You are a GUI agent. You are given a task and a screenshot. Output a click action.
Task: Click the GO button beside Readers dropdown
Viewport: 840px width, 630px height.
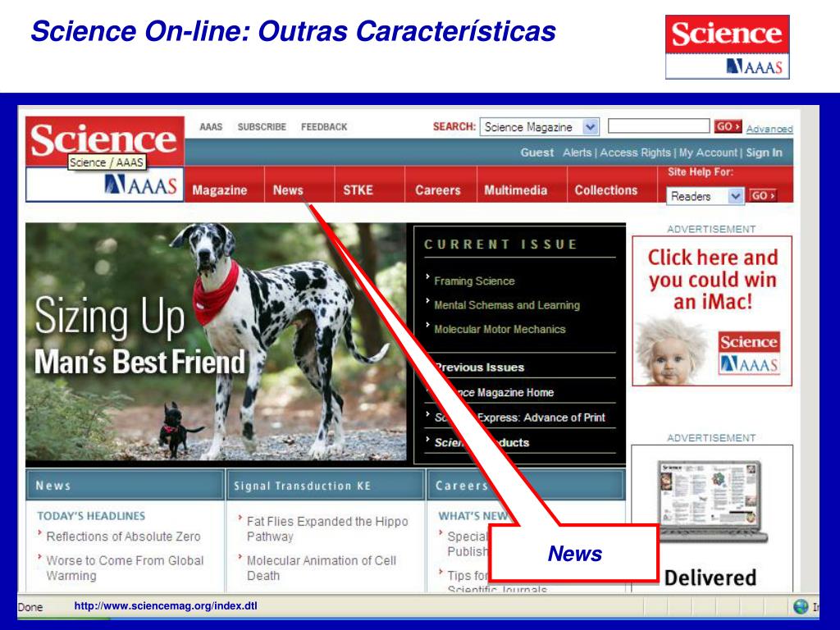point(762,195)
